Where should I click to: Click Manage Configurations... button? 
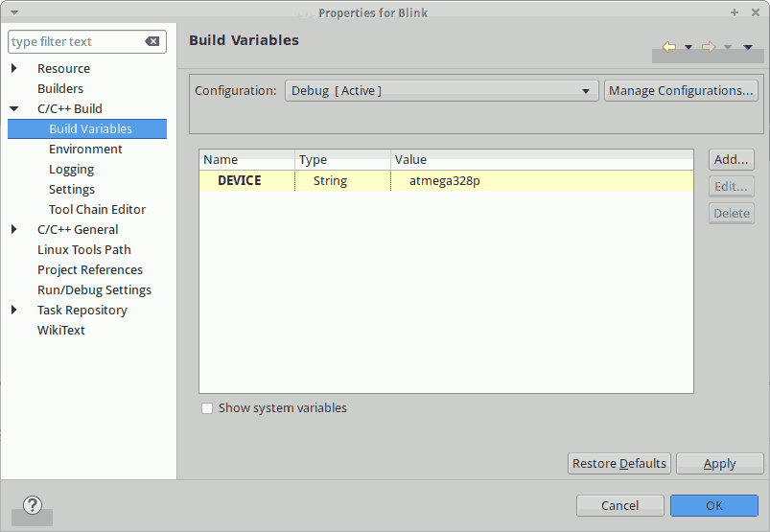click(x=681, y=91)
